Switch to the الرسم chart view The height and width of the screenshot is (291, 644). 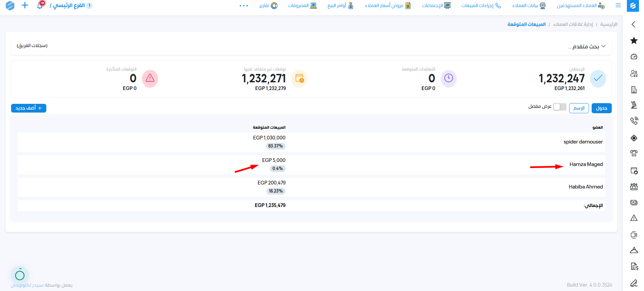(579, 108)
